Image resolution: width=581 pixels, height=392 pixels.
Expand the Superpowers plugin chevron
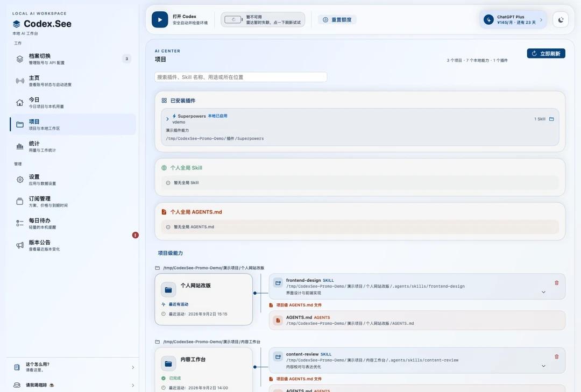[167, 119]
